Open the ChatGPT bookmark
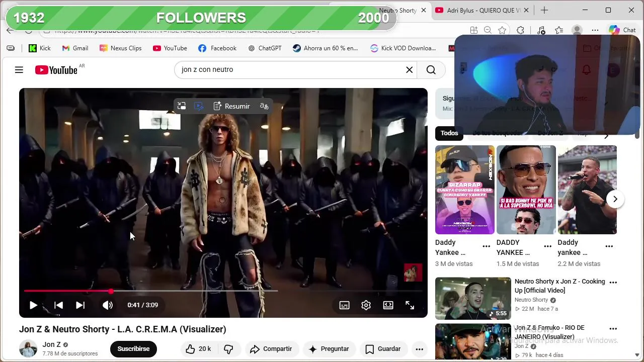 tap(265, 48)
